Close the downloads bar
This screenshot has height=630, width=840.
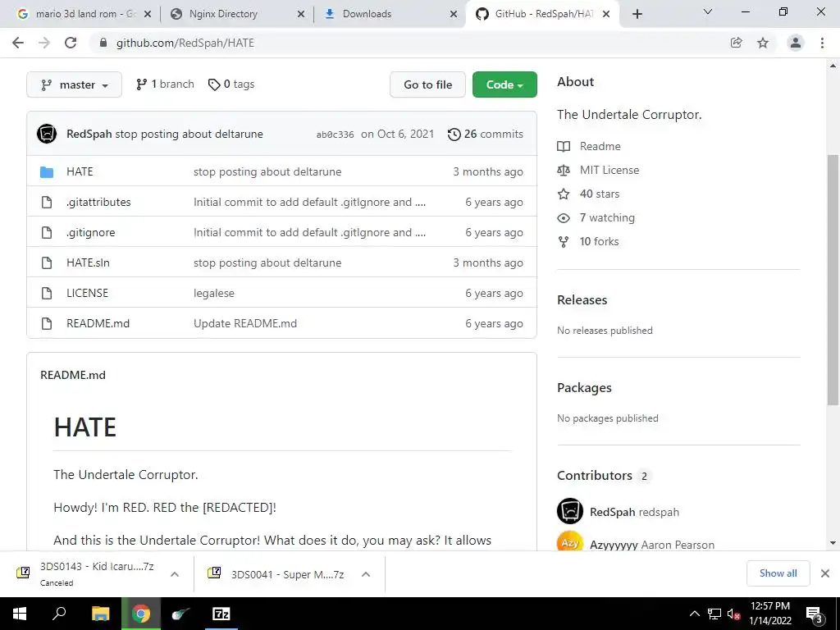click(x=825, y=573)
